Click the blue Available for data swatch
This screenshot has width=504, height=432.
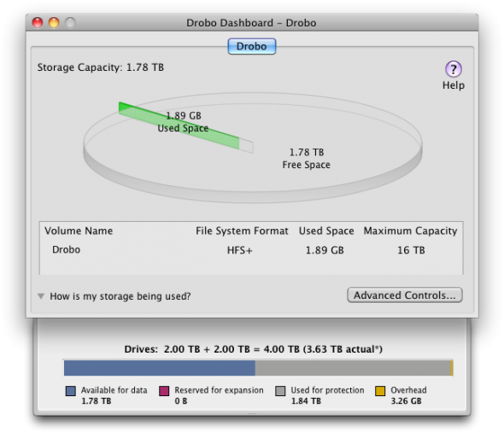tap(71, 391)
